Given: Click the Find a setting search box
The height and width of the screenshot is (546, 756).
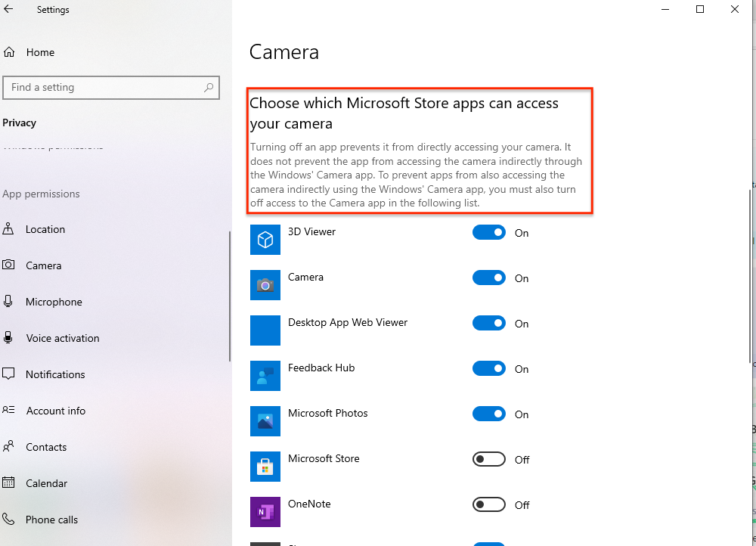Looking at the screenshot, I should pos(111,87).
